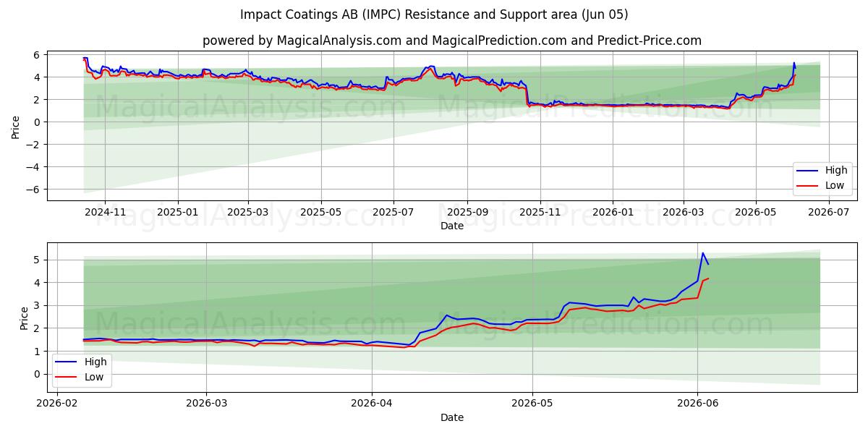
Task: Click the '2026-02' tick label in the bottom chart
Action: (56, 404)
